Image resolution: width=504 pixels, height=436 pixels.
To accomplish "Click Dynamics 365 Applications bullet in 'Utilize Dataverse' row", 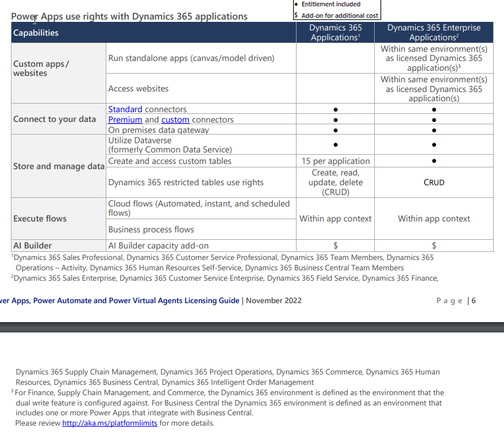I will click(336, 145).
